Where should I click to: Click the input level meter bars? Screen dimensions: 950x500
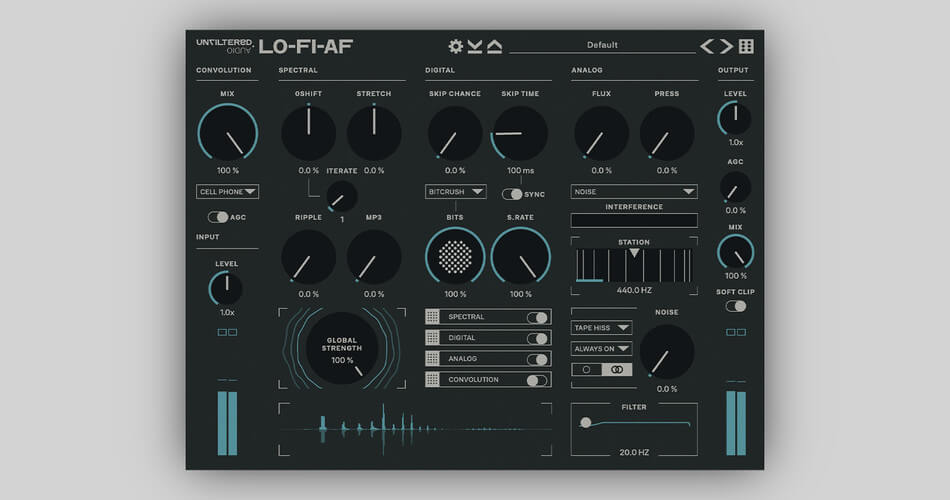click(x=227, y=423)
